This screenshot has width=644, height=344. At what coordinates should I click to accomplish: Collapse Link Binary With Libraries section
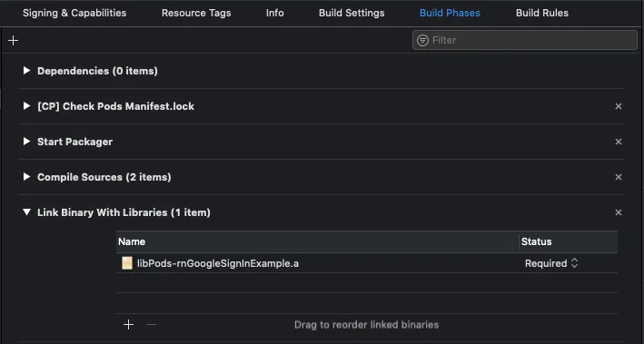(26, 212)
